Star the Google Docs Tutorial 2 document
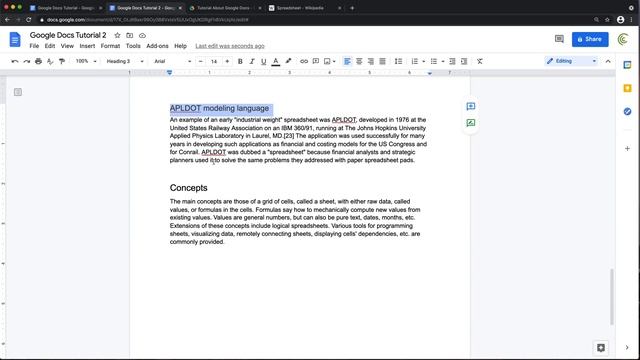 coord(118,36)
